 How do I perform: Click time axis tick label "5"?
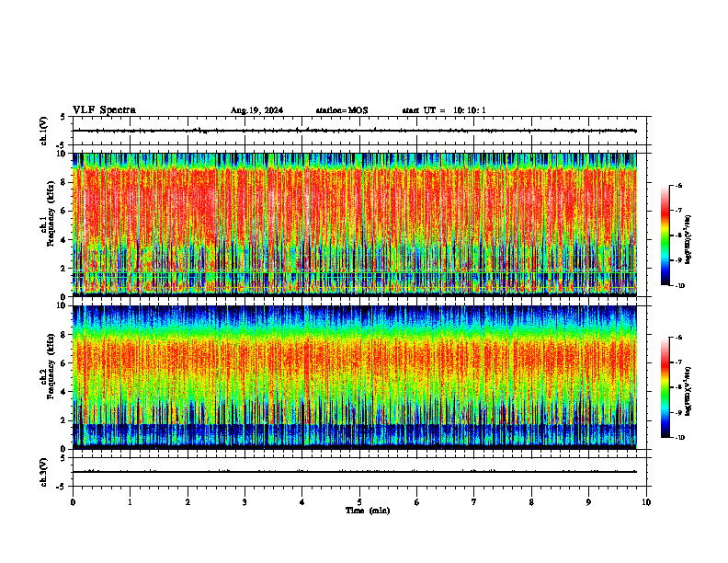click(359, 502)
